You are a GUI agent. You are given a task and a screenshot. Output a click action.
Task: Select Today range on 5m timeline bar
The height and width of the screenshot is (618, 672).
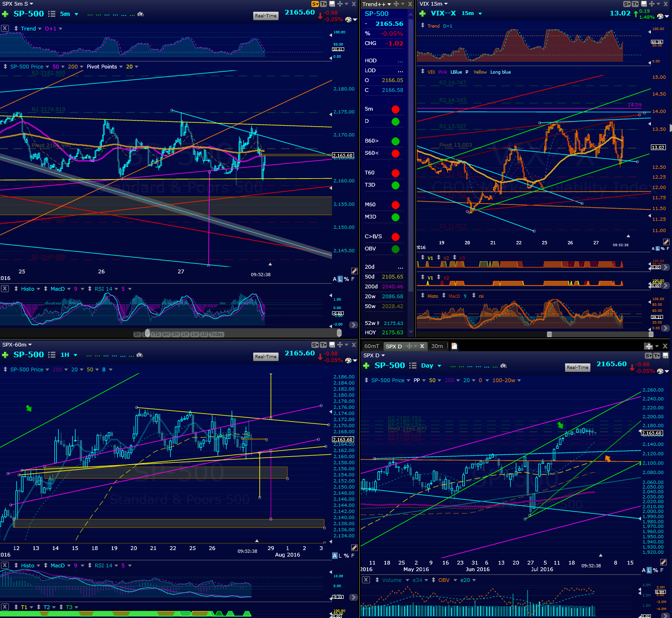tap(217, 334)
